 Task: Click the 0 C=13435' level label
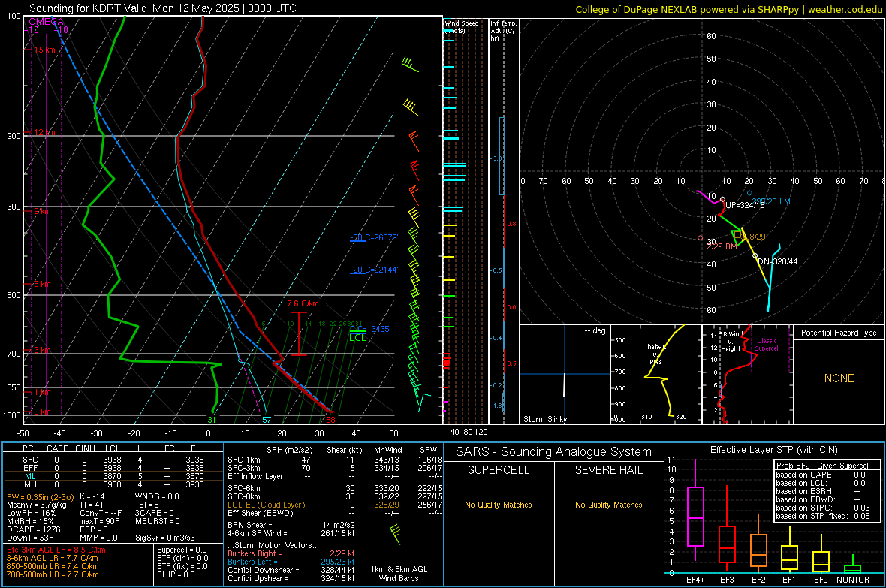coord(370,329)
